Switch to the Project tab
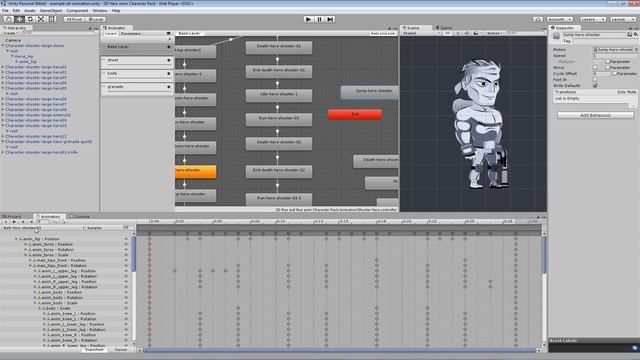640x360 pixels. point(12,216)
